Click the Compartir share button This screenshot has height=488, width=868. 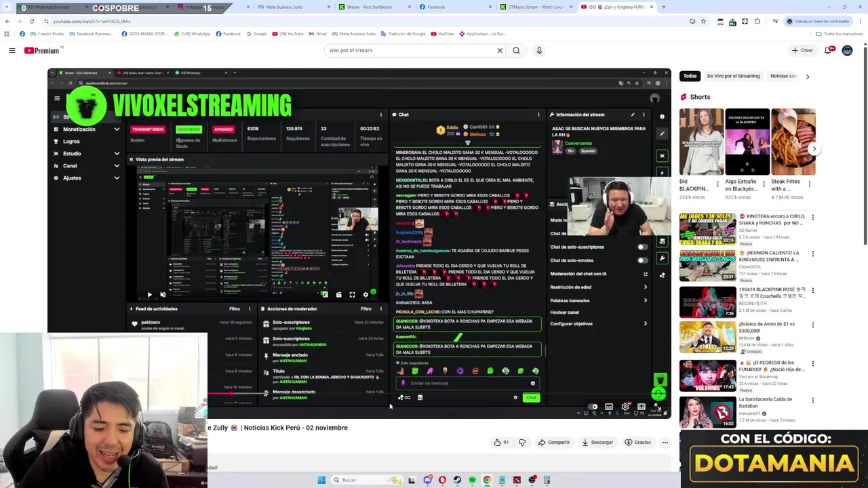coord(554,443)
